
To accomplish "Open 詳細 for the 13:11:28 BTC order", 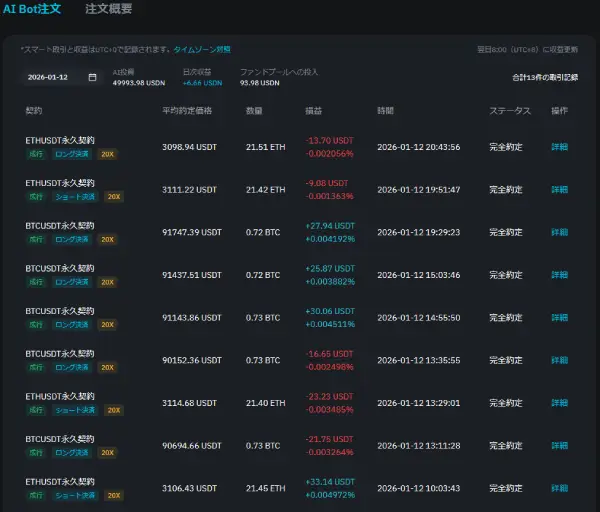I will pyautogui.click(x=559, y=445).
